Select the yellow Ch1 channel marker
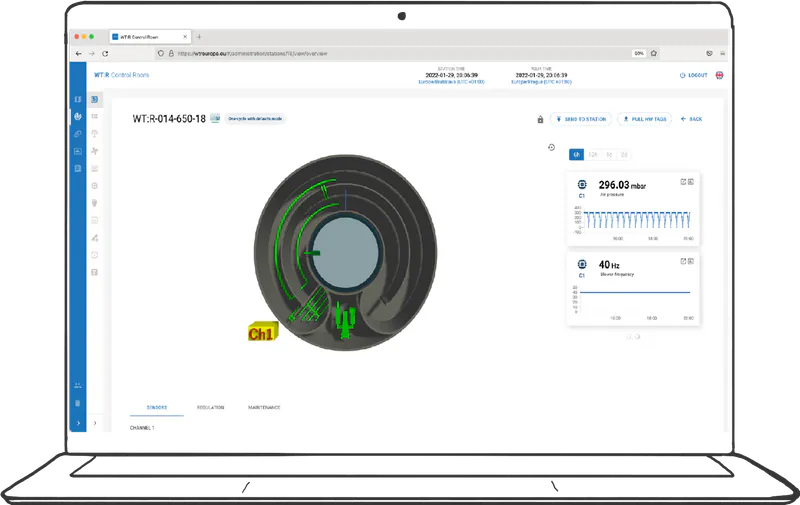Screen dimensions: 800x505 tap(260, 334)
